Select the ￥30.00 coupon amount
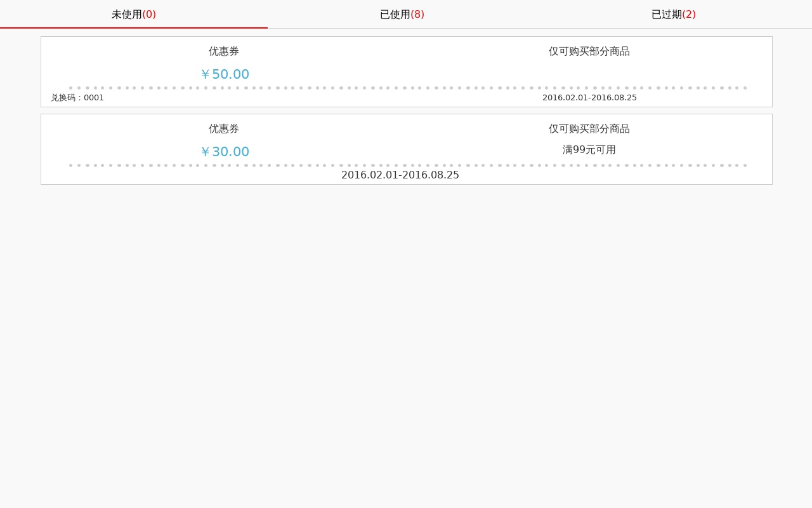812x508 pixels. pyautogui.click(x=225, y=152)
